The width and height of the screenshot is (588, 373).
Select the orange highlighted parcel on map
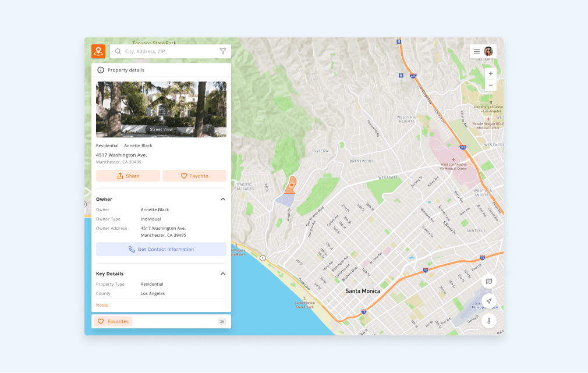tap(291, 185)
